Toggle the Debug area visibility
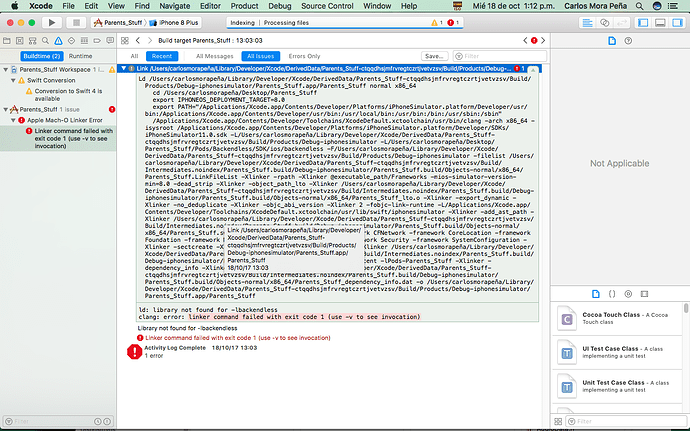The width and height of the screenshot is (690, 431). coord(660,23)
